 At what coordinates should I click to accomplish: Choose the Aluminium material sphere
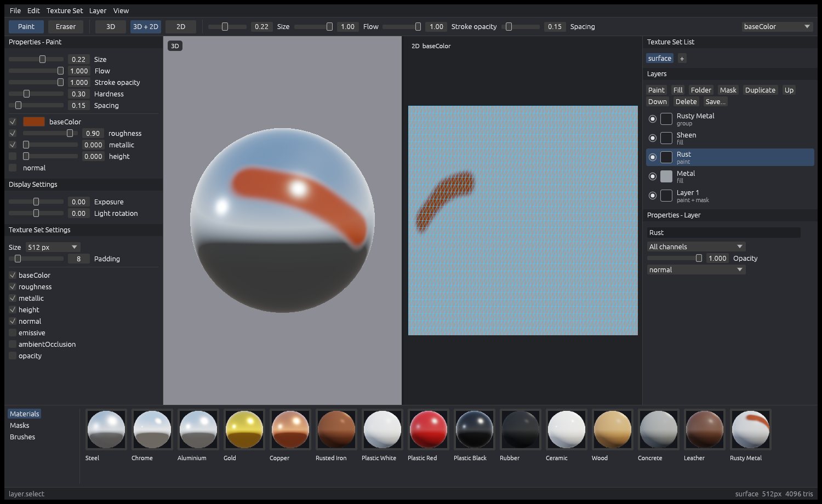point(198,429)
